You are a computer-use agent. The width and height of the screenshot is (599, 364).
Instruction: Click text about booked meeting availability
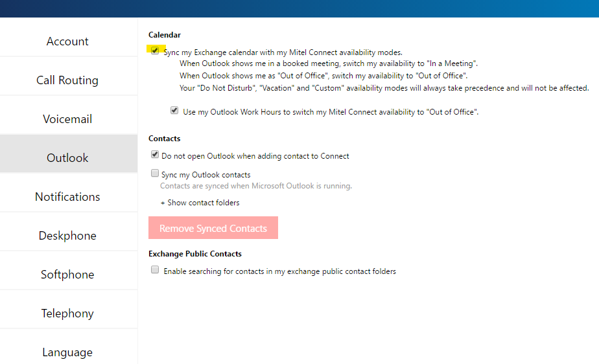point(329,63)
